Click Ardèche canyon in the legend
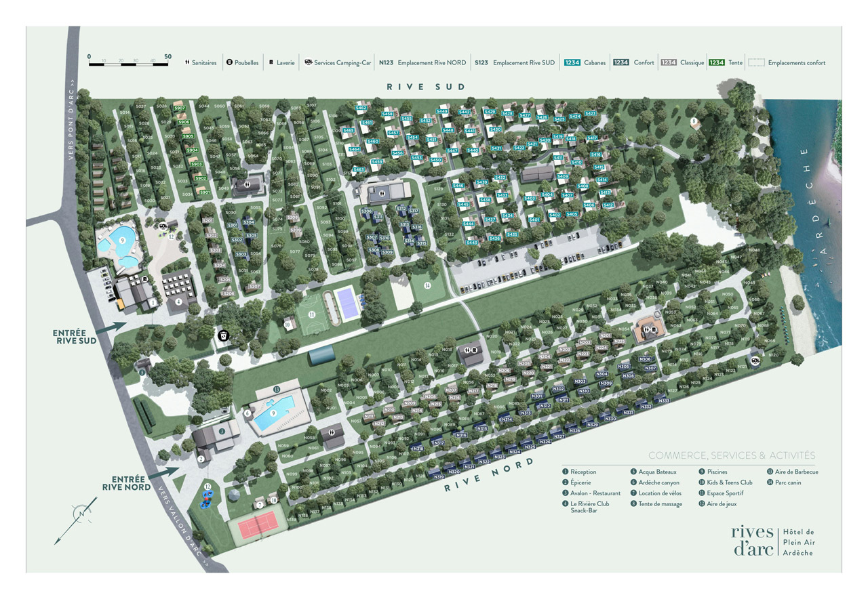The image size is (868, 599). (x=654, y=482)
